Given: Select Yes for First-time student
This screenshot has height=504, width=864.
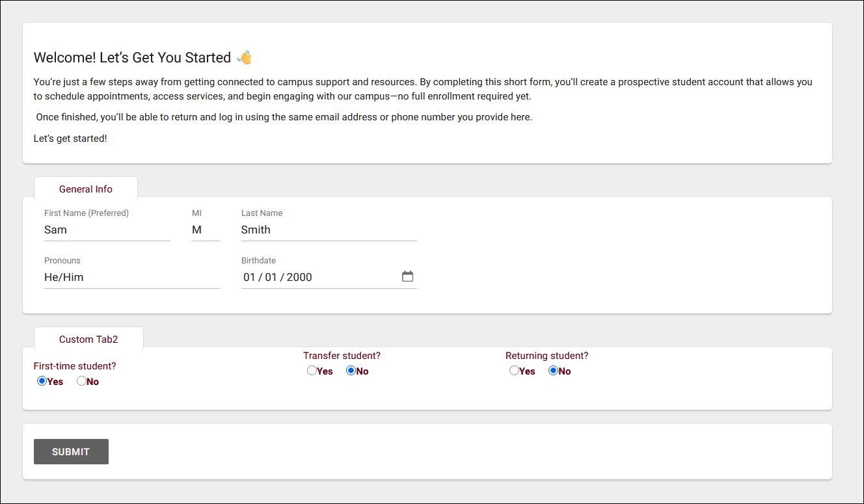Looking at the screenshot, I should click(42, 382).
